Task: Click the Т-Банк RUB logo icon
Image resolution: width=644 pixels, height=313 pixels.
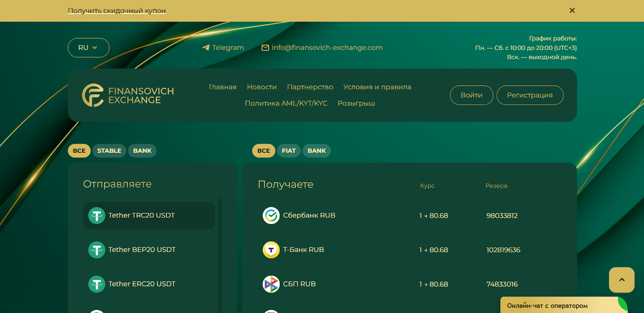Action: tap(271, 250)
